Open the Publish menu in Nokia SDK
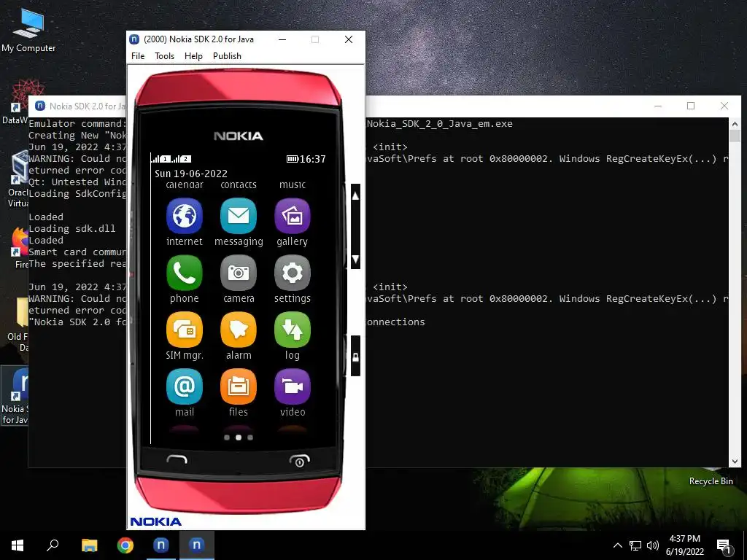The width and height of the screenshot is (747, 560). click(227, 55)
